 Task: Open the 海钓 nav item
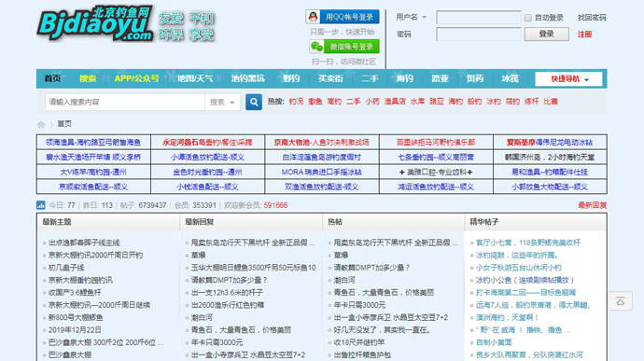coord(404,78)
